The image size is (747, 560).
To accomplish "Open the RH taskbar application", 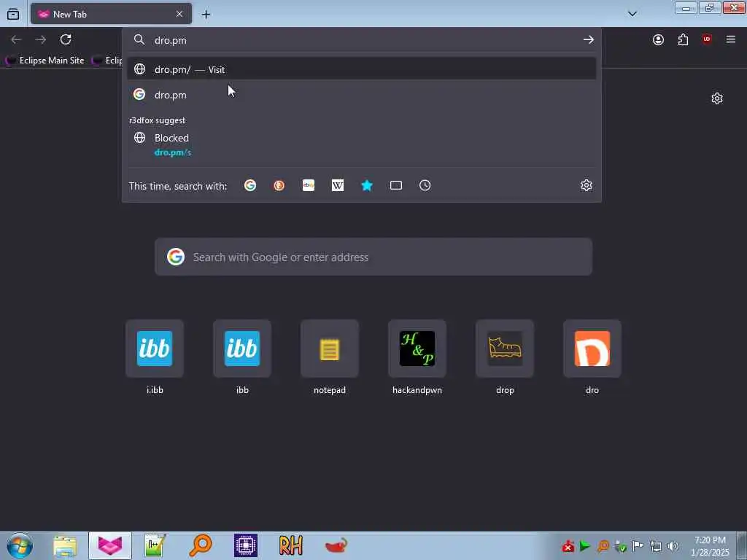I will click(x=290, y=545).
